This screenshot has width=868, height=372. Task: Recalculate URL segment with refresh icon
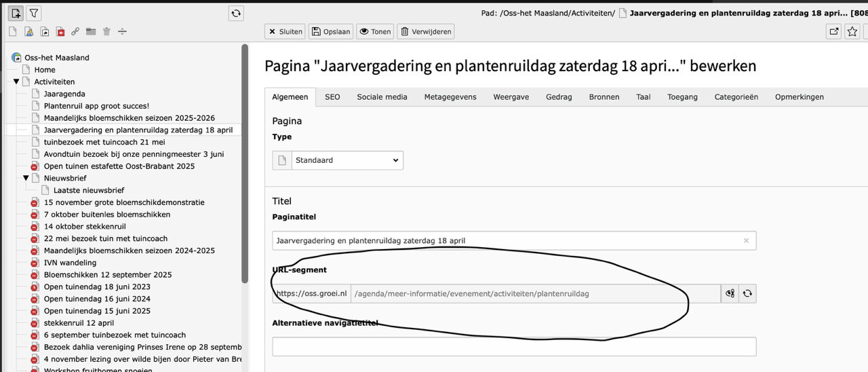747,293
